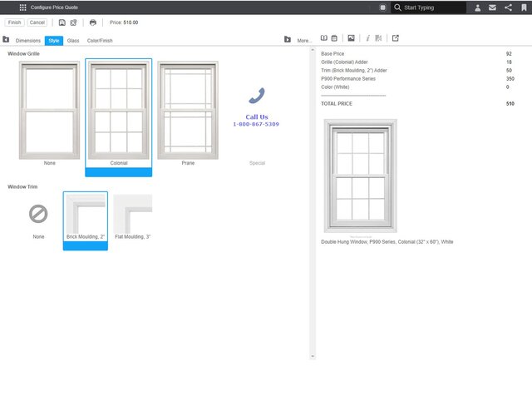This screenshot has width=532, height=396.
Task: Select the Prairie grille style
Action: tap(188, 111)
